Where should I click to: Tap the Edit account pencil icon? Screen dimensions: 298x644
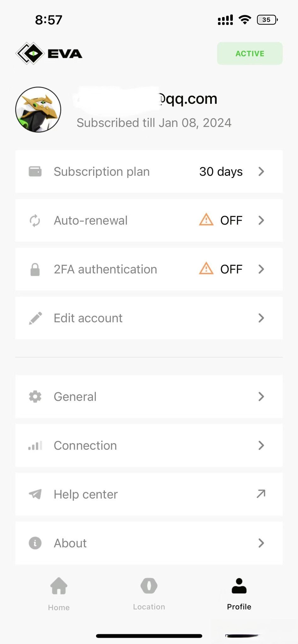35,318
